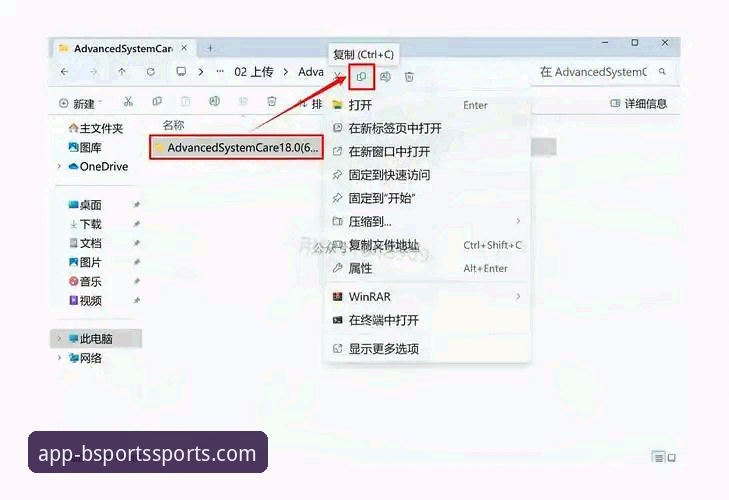Switch to details list view at bottom right

(658, 458)
